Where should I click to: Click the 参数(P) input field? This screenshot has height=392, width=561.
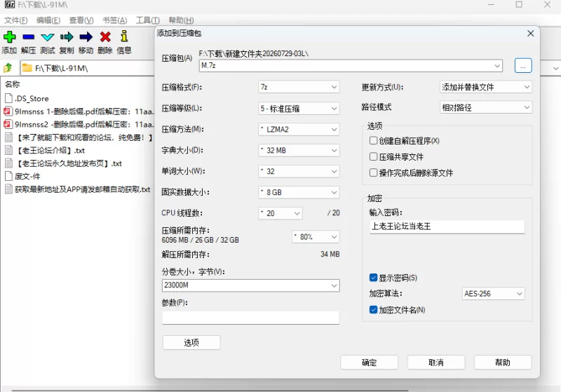(x=250, y=318)
